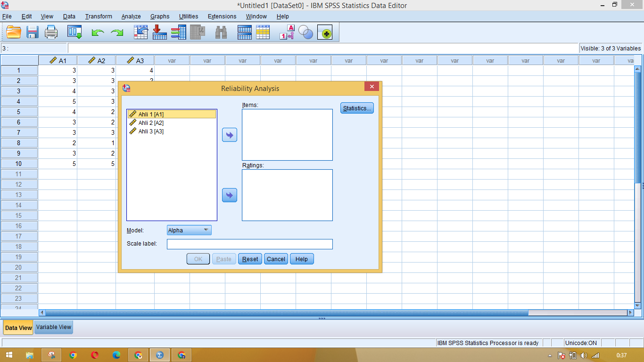Switch to Data View tab

pos(18,328)
